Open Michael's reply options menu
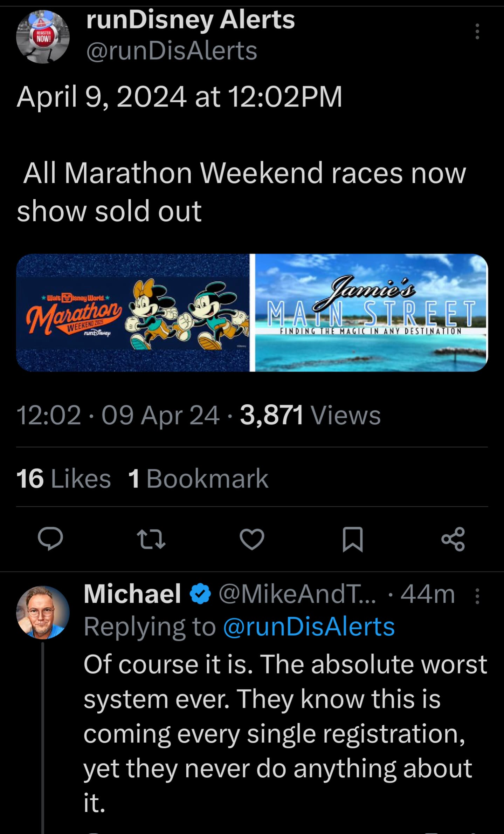Screen dimensions: 504x834 pyautogui.click(x=477, y=596)
